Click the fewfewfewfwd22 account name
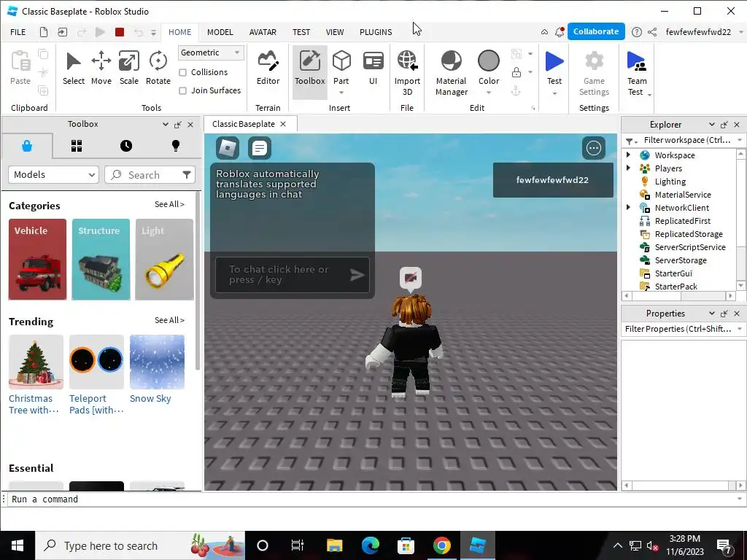 pos(698,32)
